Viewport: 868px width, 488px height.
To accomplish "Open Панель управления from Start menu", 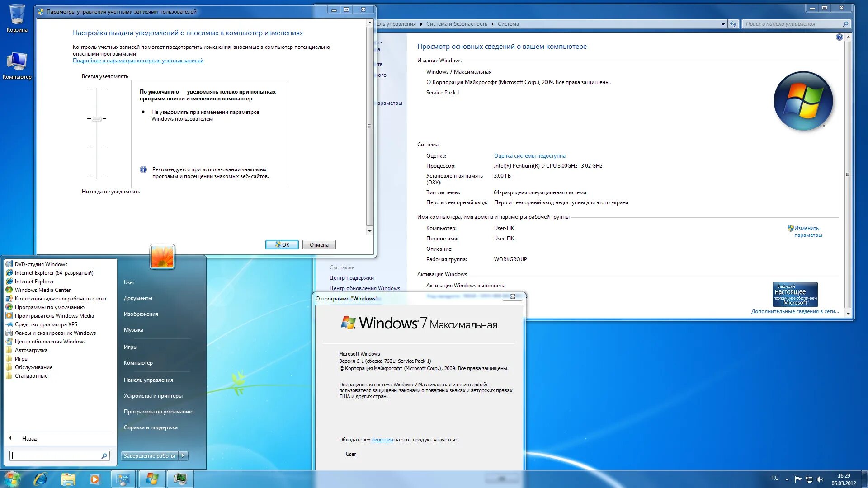I will pyautogui.click(x=148, y=380).
